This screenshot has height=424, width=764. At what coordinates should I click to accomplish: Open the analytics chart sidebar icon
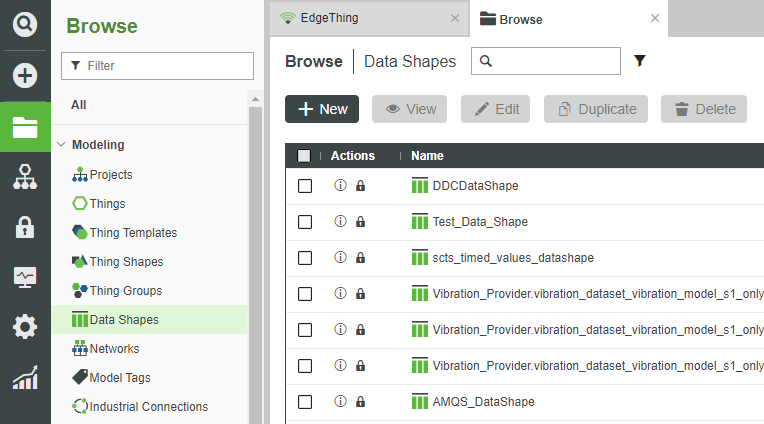coord(26,378)
